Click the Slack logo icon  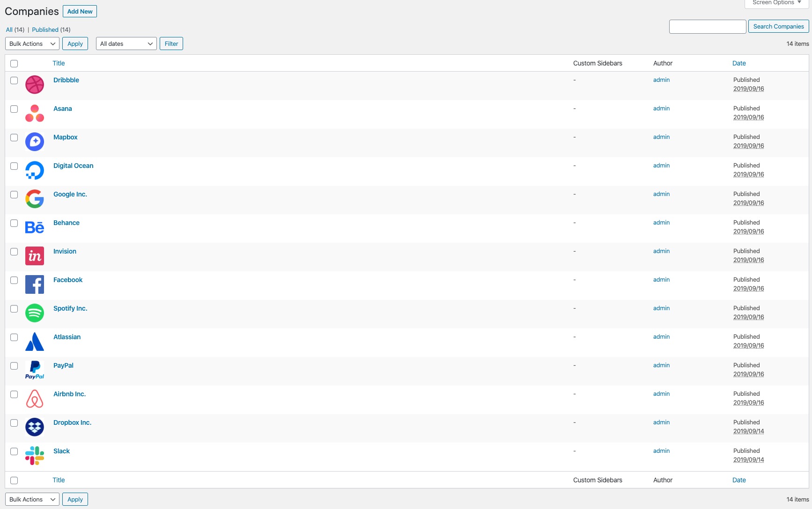35,456
